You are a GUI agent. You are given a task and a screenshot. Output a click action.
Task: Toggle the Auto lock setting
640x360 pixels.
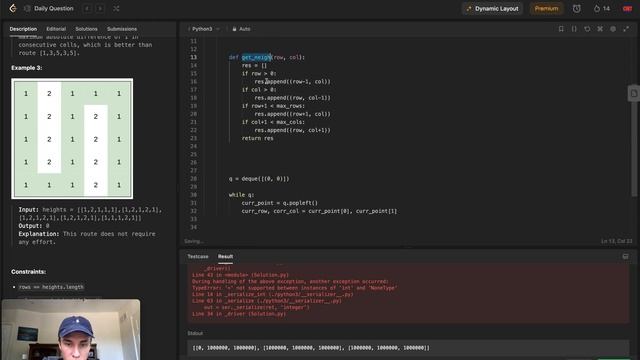click(x=241, y=29)
